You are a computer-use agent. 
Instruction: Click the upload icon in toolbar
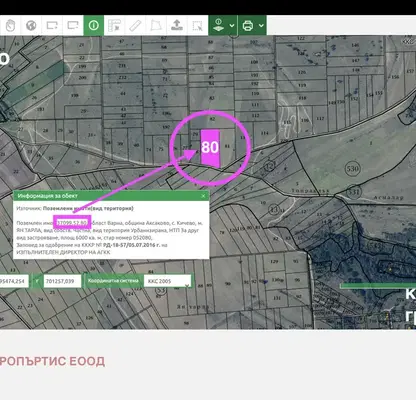pyautogui.click(x=177, y=25)
